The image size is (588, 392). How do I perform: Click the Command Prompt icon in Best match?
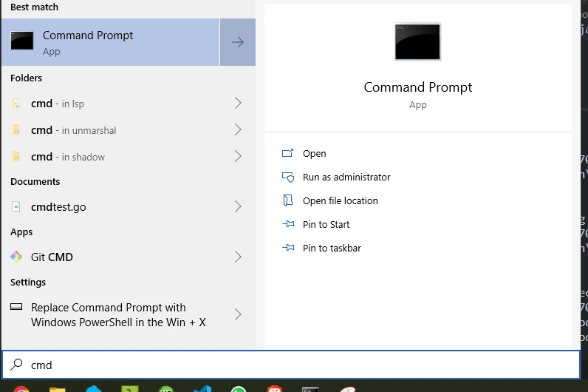point(21,41)
